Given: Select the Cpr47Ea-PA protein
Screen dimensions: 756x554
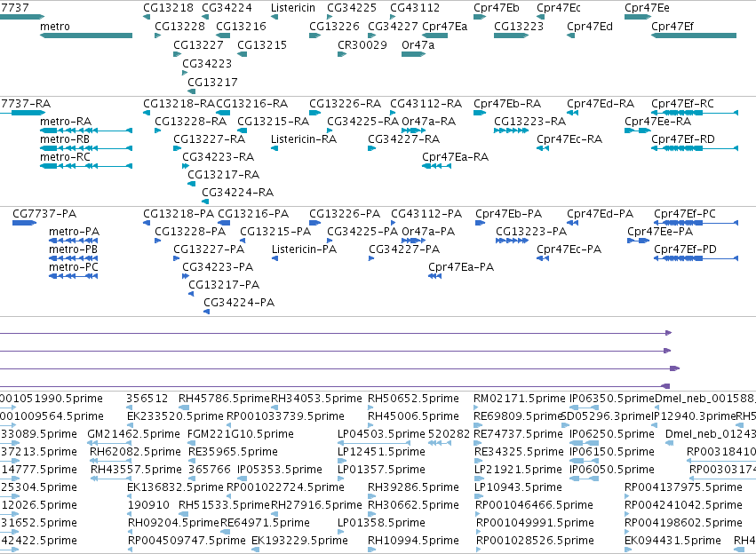Looking at the screenshot, I should [435, 276].
